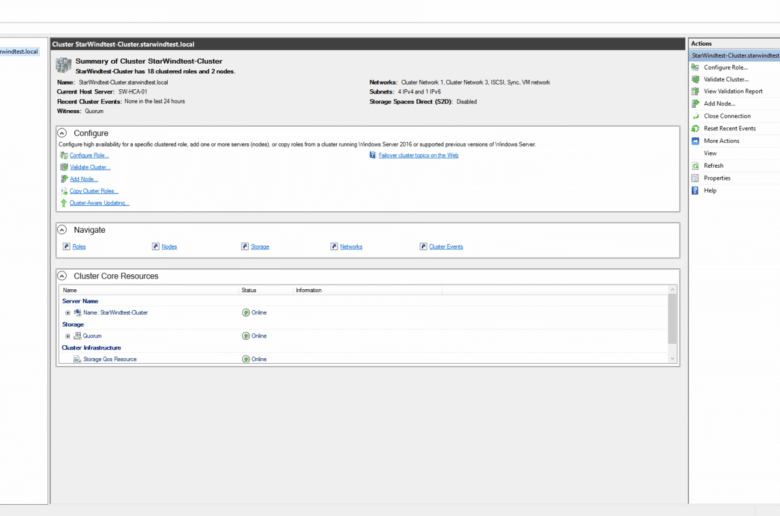This screenshot has height=516, width=780.
Task: Click the More Actions icon
Action: [x=695, y=141]
